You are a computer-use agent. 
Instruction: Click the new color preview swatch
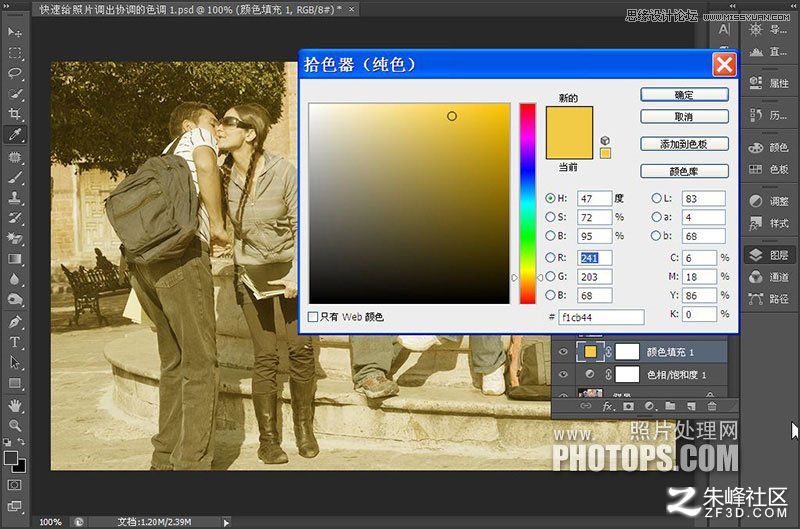click(x=569, y=120)
